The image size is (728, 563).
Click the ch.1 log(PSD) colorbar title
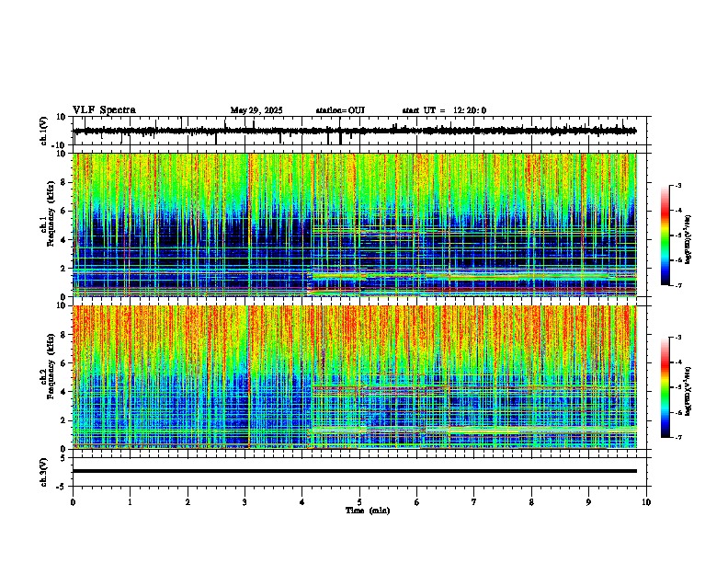tap(688, 240)
